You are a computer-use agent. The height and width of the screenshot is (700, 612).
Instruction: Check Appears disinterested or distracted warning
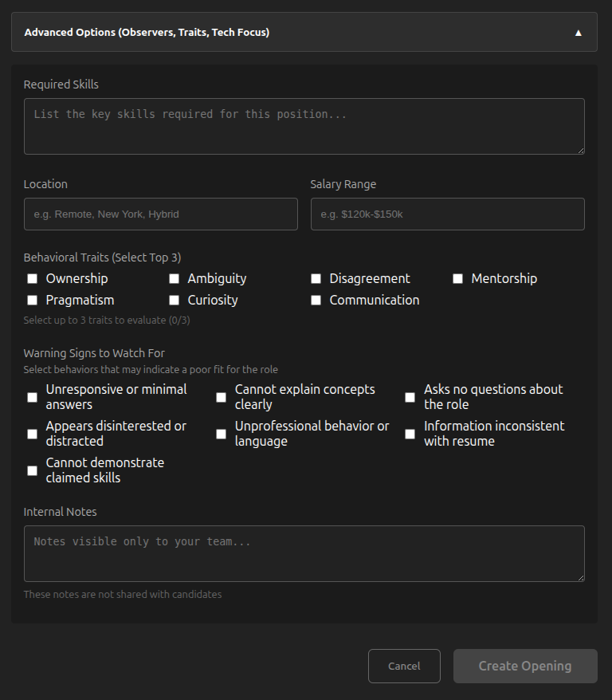pyautogui.click(x=33, y=434)
